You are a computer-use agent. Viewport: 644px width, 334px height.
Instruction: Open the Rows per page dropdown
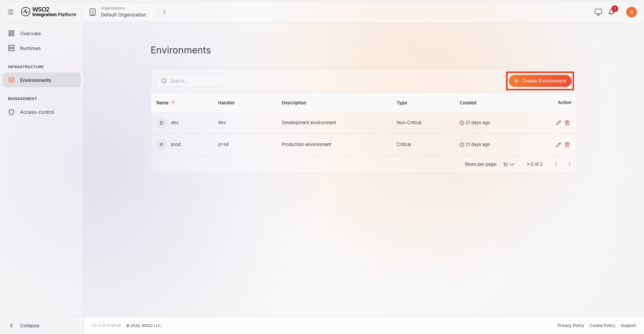508,164
